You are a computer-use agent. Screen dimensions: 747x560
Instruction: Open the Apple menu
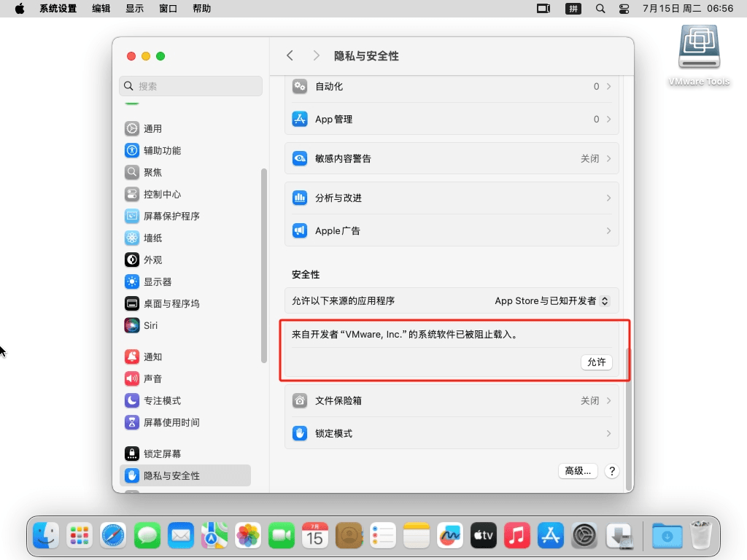pos(20,9)
